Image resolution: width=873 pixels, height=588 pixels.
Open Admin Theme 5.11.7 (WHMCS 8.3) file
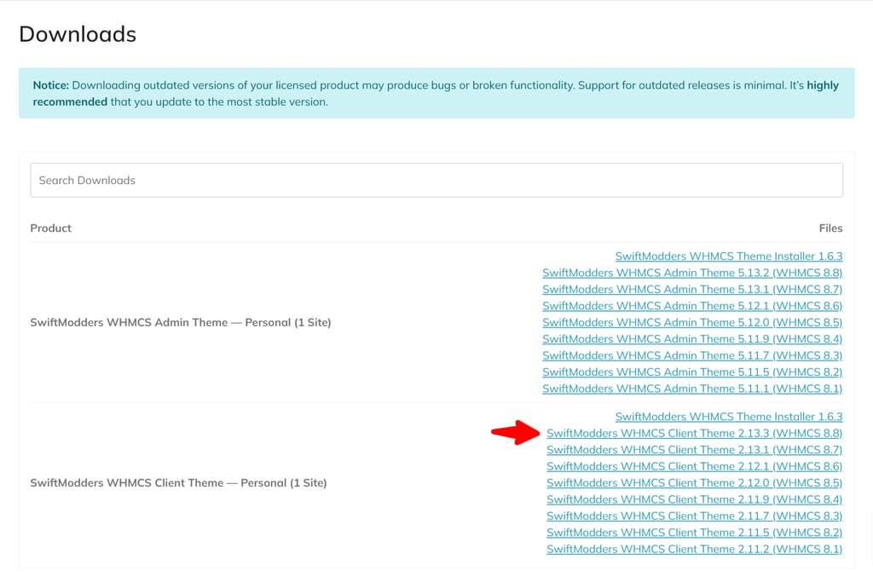coord(691,355)
